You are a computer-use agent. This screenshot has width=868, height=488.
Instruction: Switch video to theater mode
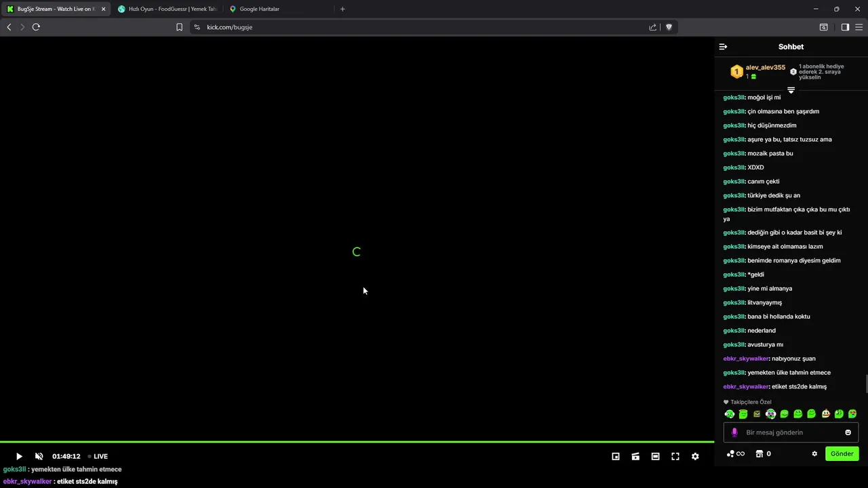click(x=655, y=457)
